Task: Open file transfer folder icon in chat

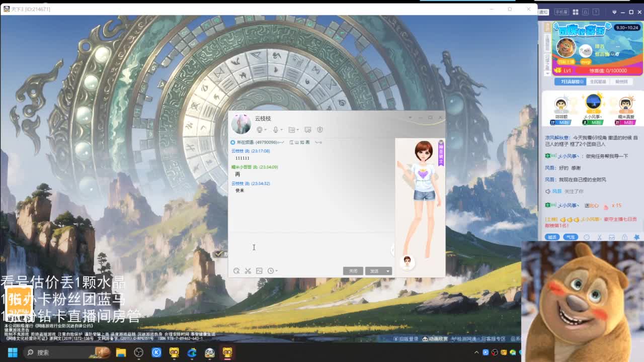Action: [291, 130]
